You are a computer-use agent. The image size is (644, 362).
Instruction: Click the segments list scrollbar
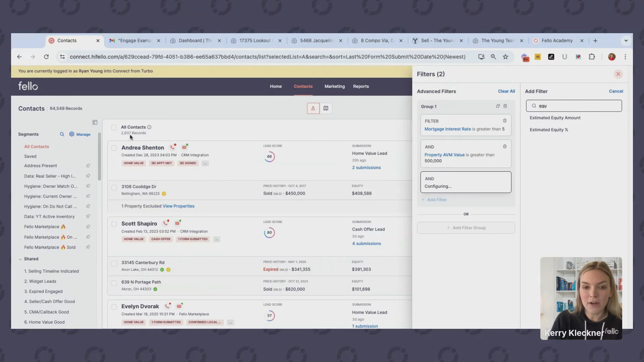[99, 157]
